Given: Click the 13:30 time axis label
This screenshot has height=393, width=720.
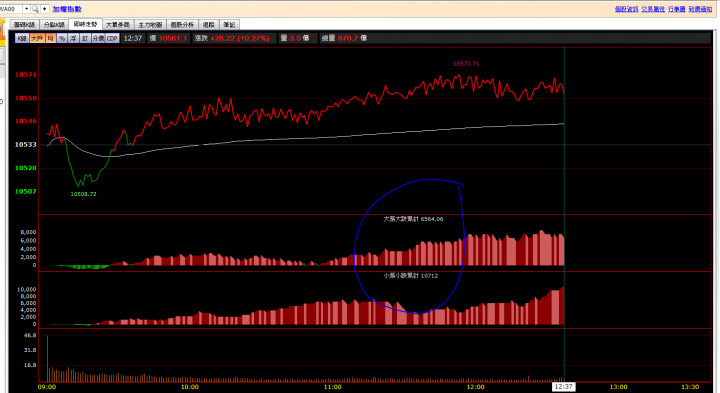Looking at the screenshot, I should click(x=690, y=387).
